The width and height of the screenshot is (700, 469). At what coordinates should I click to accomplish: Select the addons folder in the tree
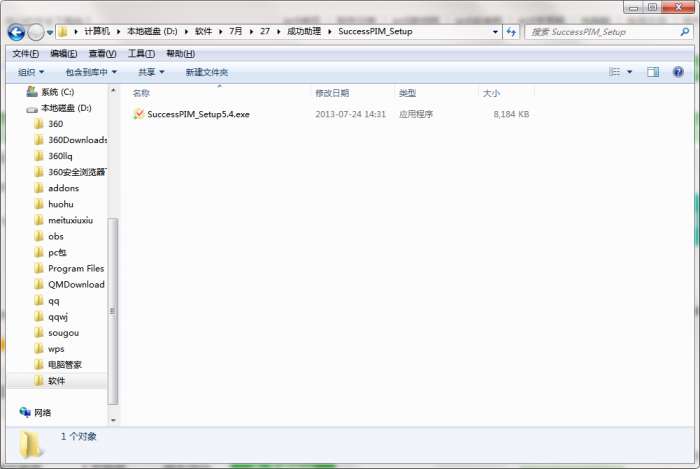tap(63, 188)
